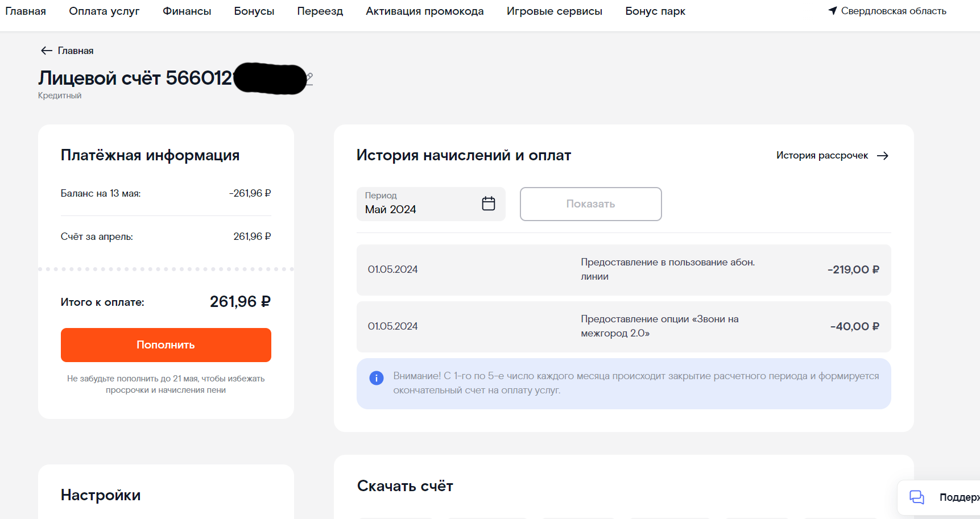Viewport: 980px width, 519px height.
Task: Click the Счёт за апрель amount 261,96 ₽
Action: pos(252,236)
